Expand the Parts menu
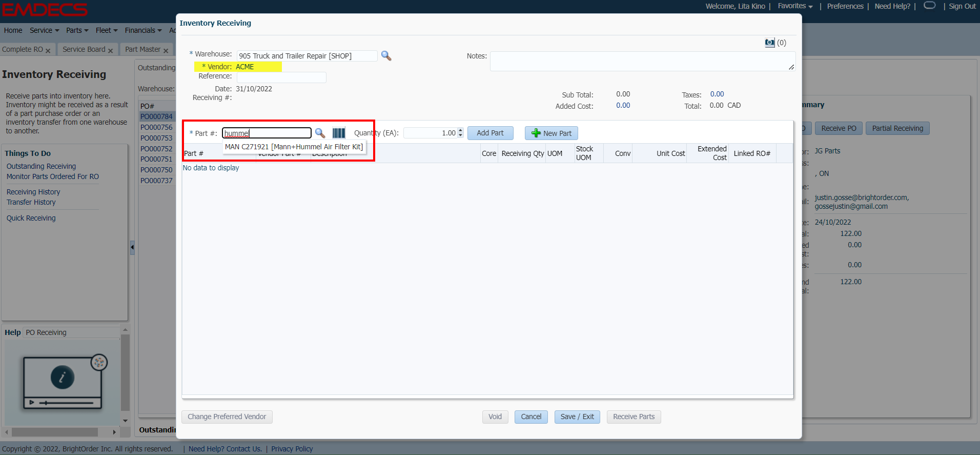This screenshot has width=980, height=455. click(x=77, y=30)
